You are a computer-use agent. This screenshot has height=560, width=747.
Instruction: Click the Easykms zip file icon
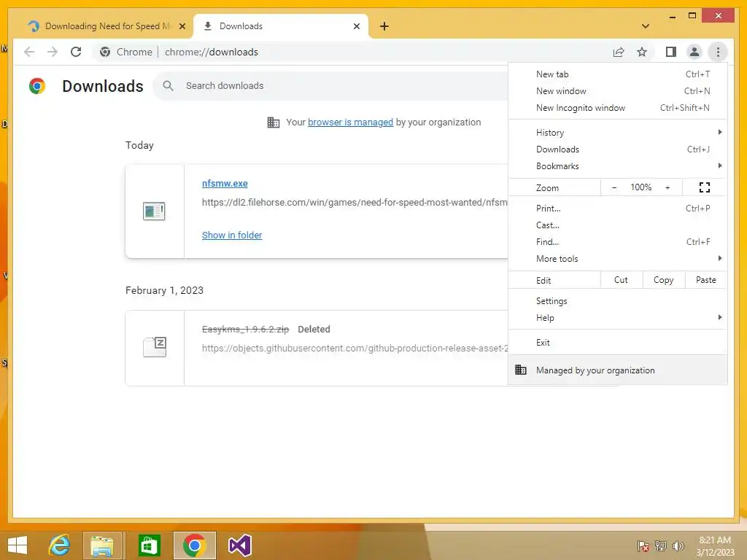click(155, 346)
